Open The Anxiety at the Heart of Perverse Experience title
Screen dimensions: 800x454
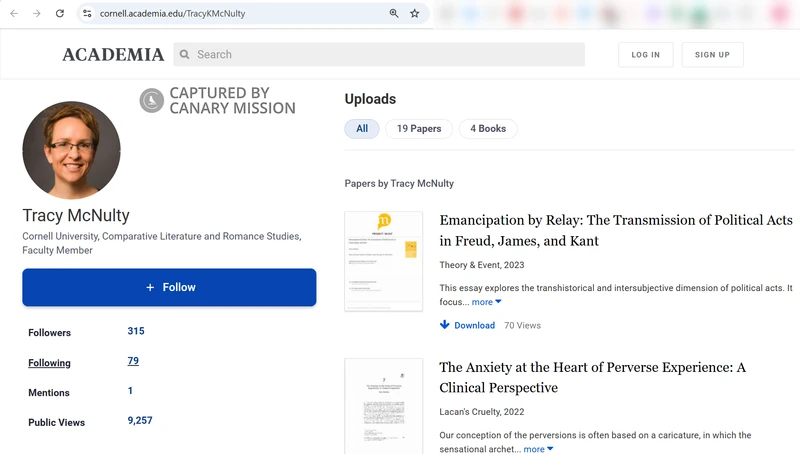tap(592, 377)
